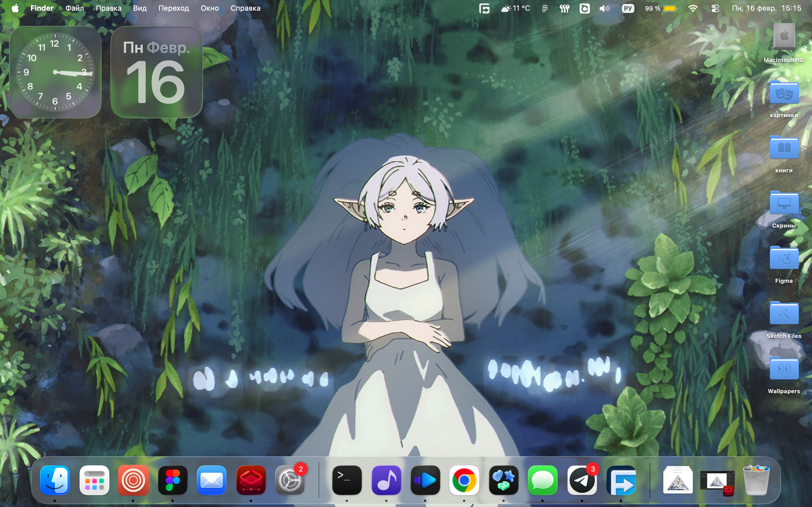Open Figma from the dock
This screenshot has width=812, height=507.
pyautogui.click(x=173, y=480)
